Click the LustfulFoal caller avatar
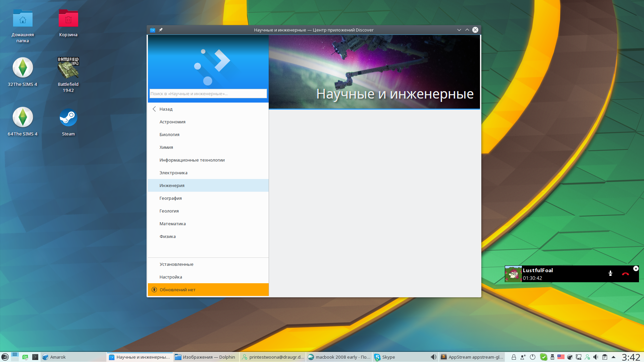Viewport: 644px width, 362px height. [x=513, y=274]
